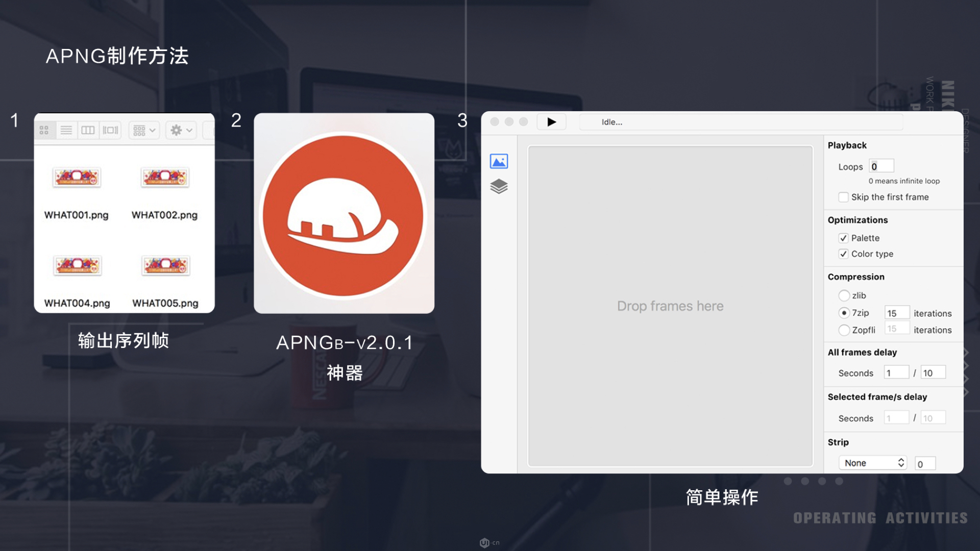980x551 pixels.
Task: Click the WHAT001.png file name
Action: [77, 215]
